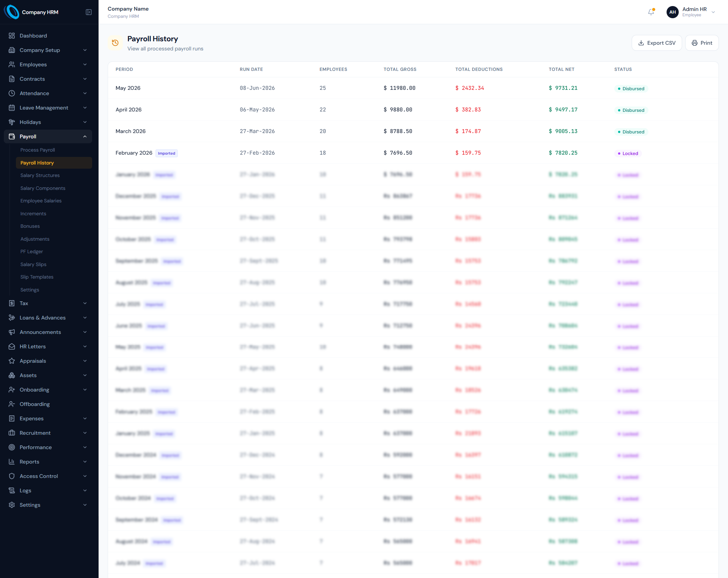This screenshot has height=578, width=728.
Task: Click Disbursed status for May 2026
Action: tap(631, 89)
